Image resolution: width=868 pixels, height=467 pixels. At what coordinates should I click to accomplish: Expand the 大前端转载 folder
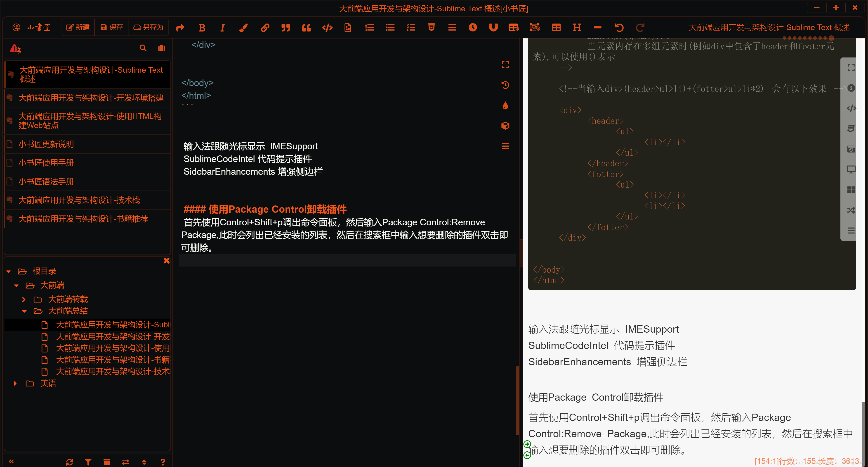coord(24,299)
